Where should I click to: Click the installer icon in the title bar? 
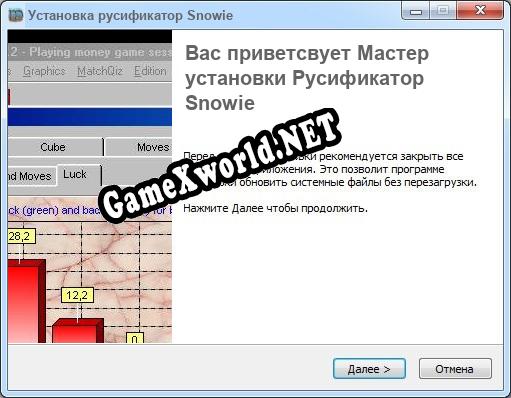pos(15,15)
